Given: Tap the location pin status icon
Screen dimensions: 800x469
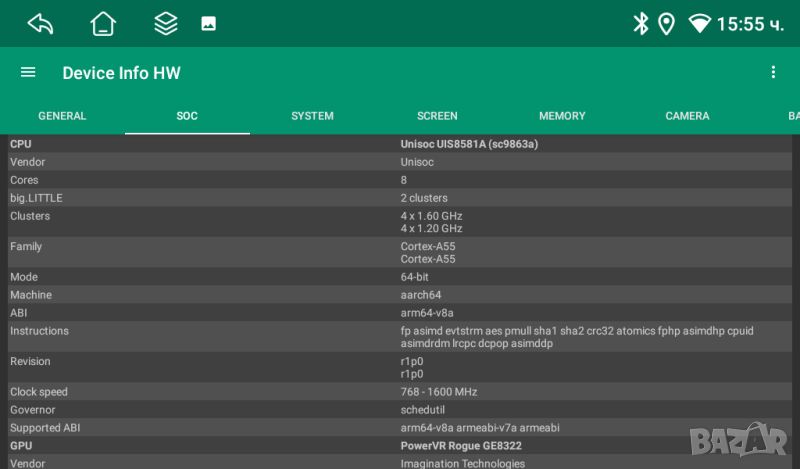Looking at the screenshot, I should pyautogui.click(x=666, y=24).
